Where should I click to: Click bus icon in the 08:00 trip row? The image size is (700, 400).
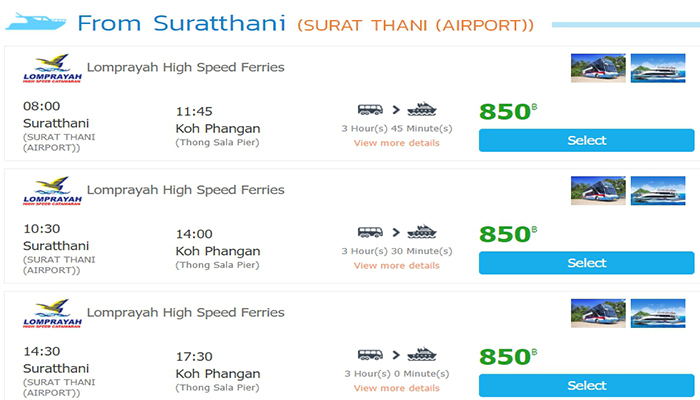[x=369, y=110]
